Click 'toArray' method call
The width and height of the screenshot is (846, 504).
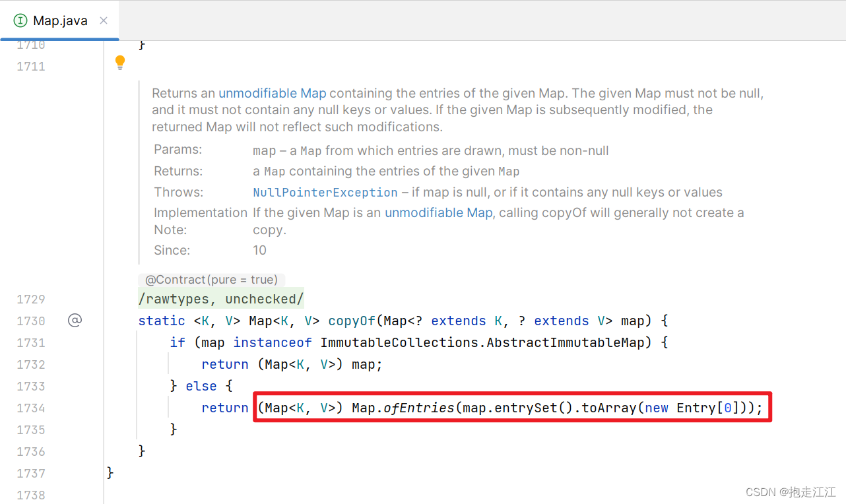point(609,408)
